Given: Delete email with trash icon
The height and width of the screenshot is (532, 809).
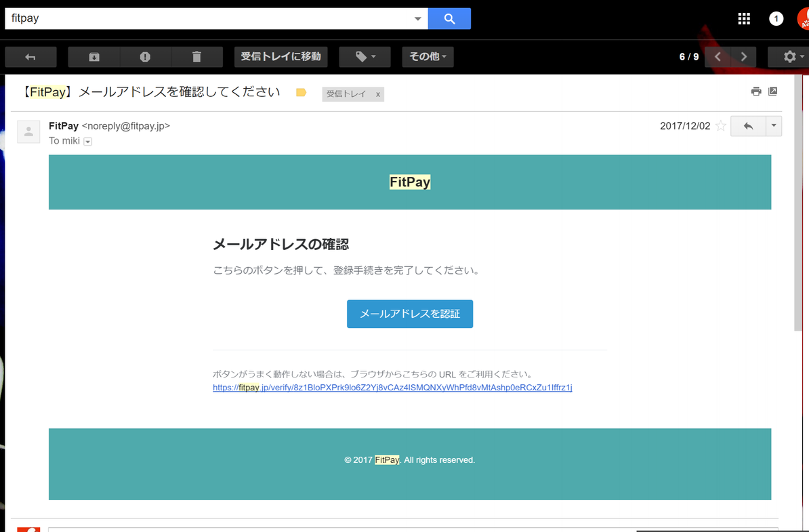Looking at the screenshot, I should tap(196, 57).
